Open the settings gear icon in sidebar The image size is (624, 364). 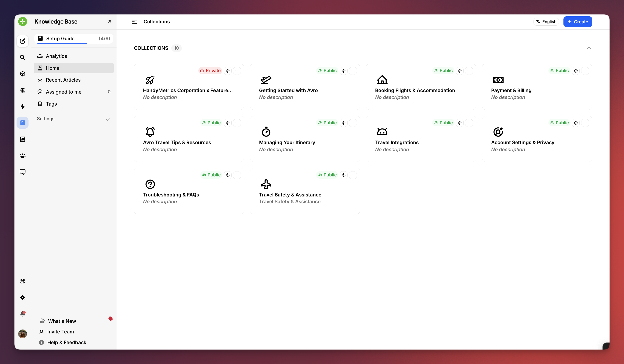[x=23, y=297]
